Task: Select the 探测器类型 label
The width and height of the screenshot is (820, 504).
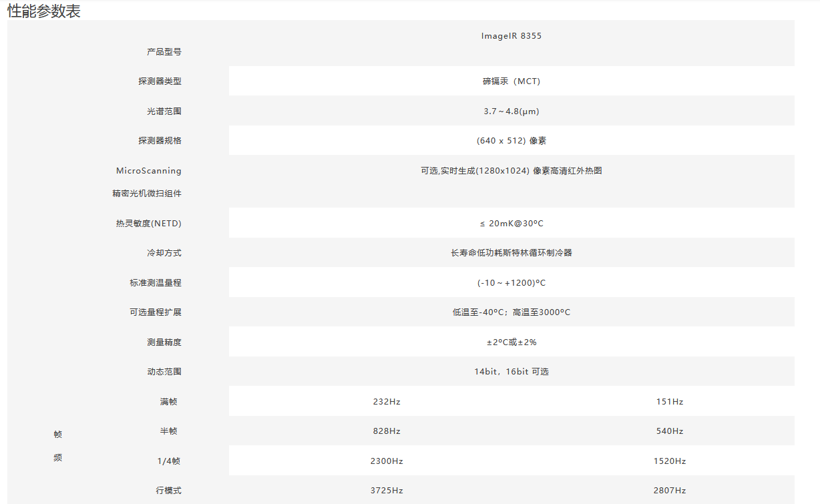Action: 160,81
